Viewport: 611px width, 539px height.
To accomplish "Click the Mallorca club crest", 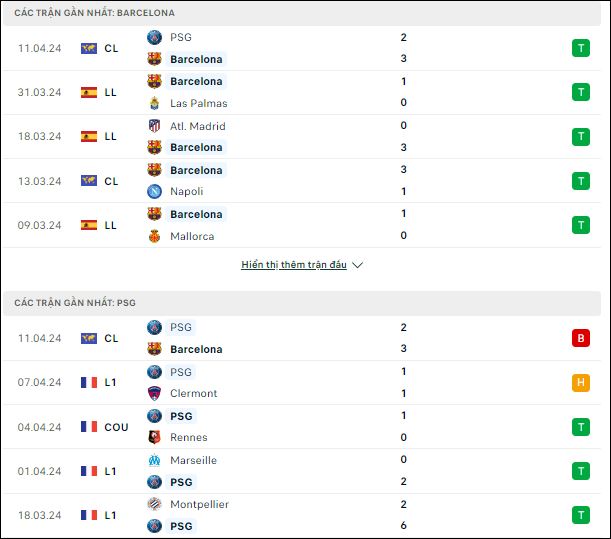I will (x=154, y=236).
